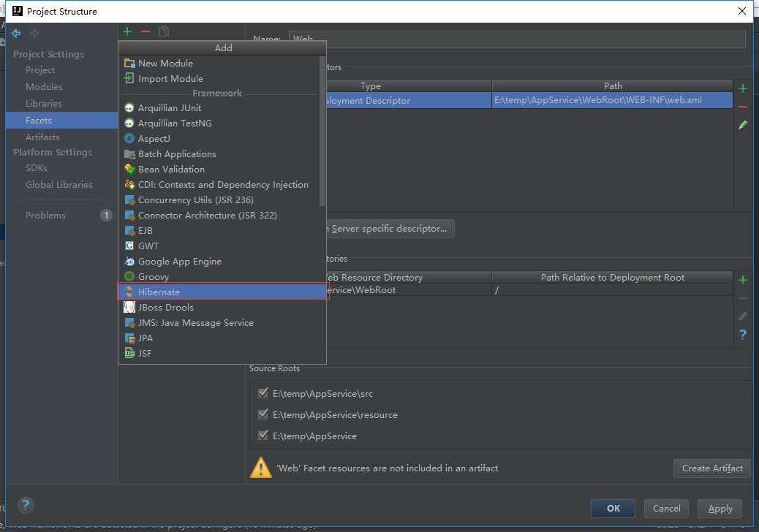The image size is (759, 532).
Task: Select Hibernate from Add menu
Action: (x=222, y=292)
